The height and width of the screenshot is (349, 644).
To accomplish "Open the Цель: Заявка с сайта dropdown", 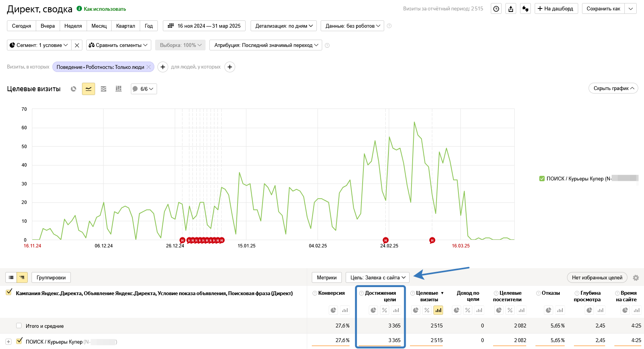I will [378, 277].
